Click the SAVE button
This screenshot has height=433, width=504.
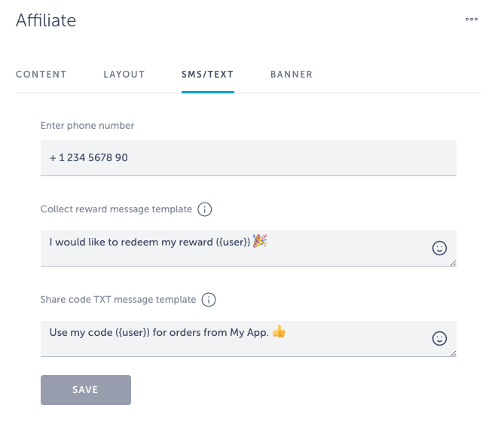point(86,390)
